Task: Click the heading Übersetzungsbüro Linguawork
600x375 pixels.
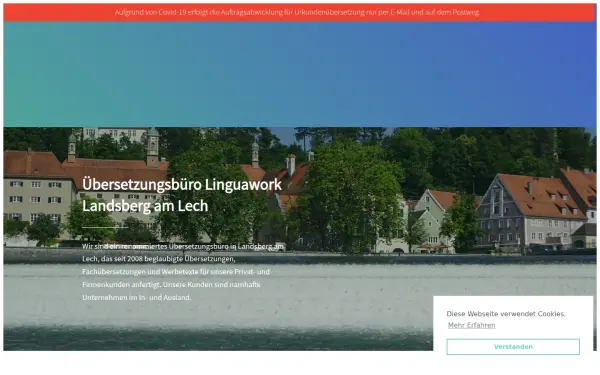Action: pos(182,184)
